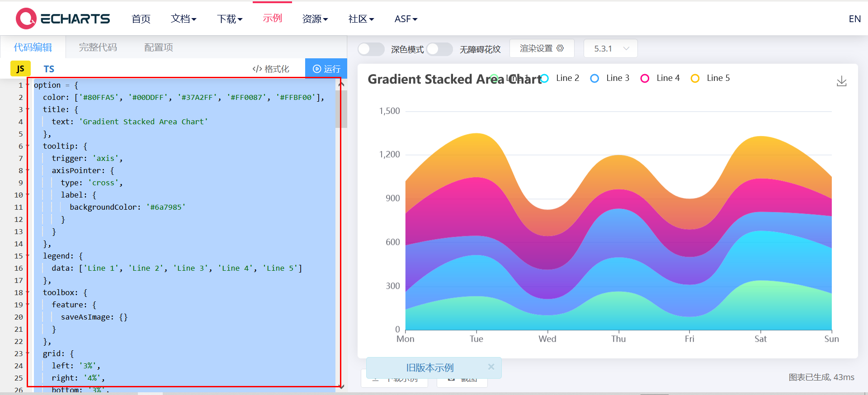Open 示例 examples page
Viewport: 868px width, 395px height.
[x=273, y=19]
